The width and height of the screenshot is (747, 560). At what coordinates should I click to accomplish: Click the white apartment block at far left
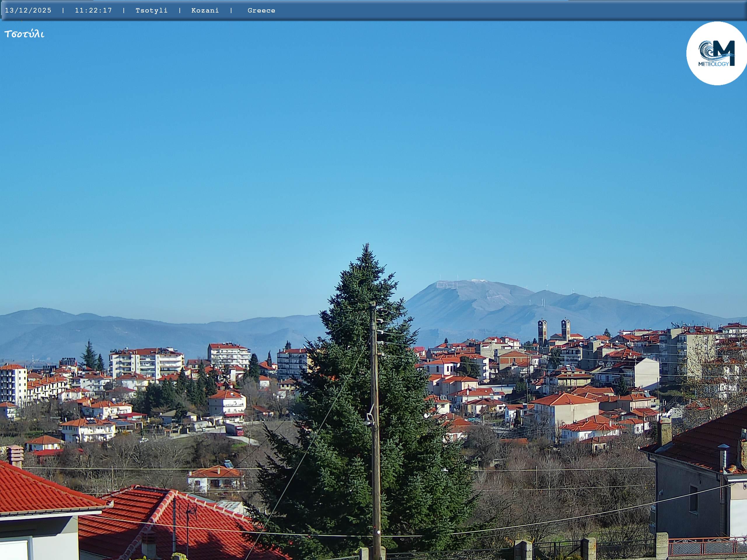coord(13,385)
